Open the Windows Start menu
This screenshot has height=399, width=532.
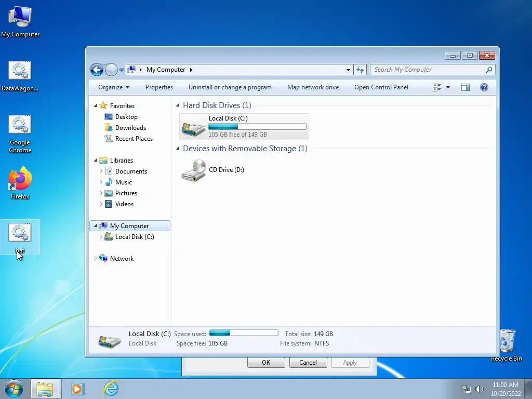coord(14,389)
